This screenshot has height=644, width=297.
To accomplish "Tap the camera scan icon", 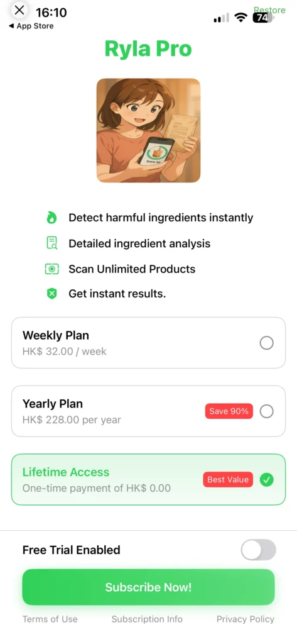I will tap(51, 269).
